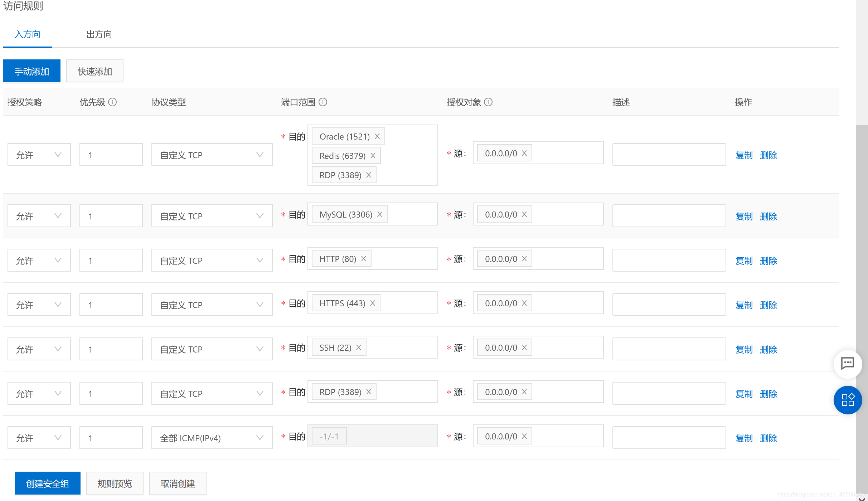Focus priority field in the Oracle row
Image resolution: width=868 pixels, height=501 pixels.
coord(111,155)
